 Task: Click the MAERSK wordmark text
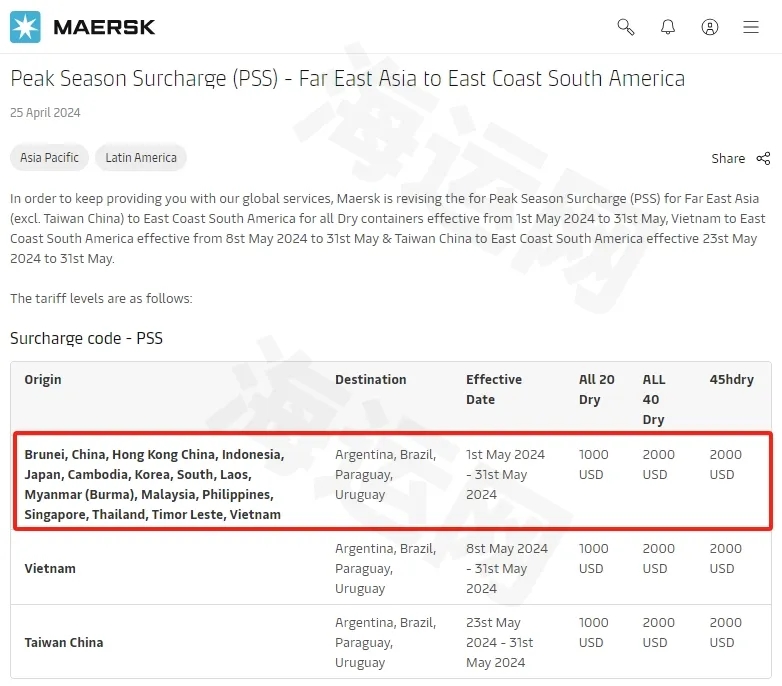104,27
